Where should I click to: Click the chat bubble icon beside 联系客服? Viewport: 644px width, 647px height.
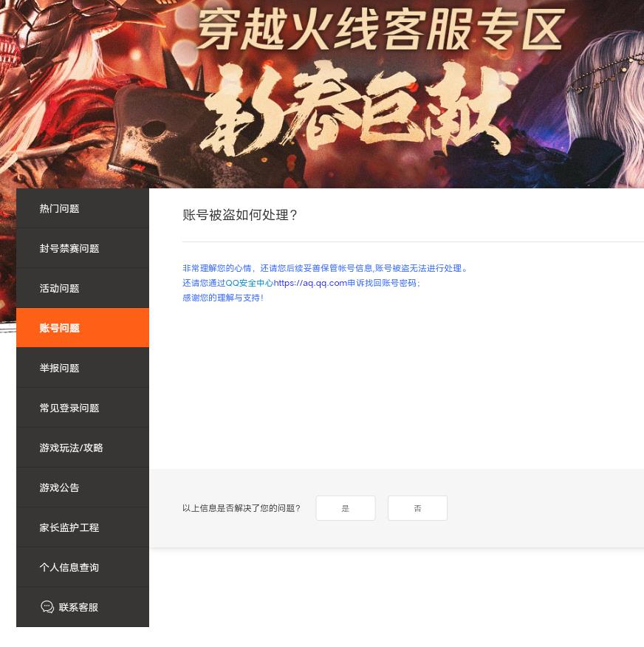(x=47, y=606)
